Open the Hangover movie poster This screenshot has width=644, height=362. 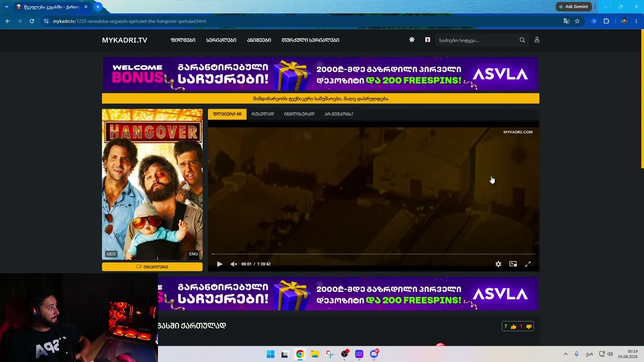152,185
